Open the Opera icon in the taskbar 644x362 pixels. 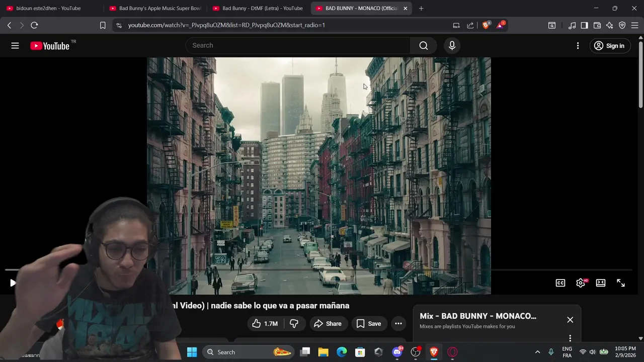click(452, 352)
